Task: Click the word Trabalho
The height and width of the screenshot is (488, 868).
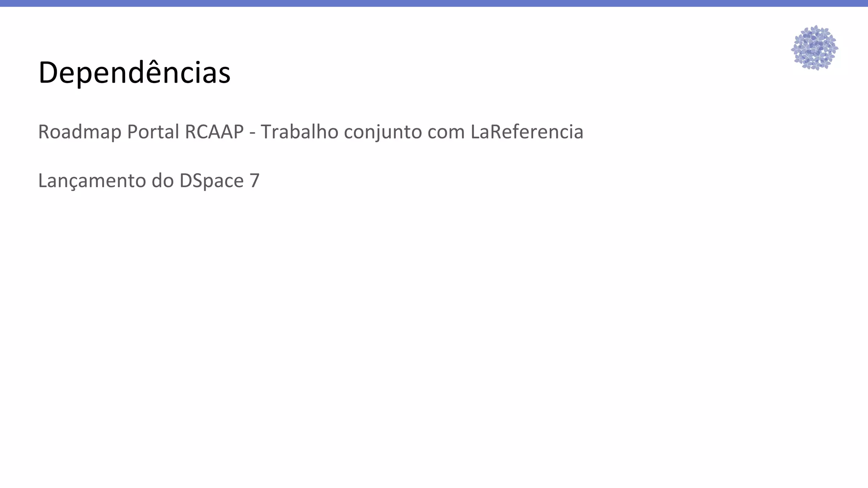Action: [300, 132]
